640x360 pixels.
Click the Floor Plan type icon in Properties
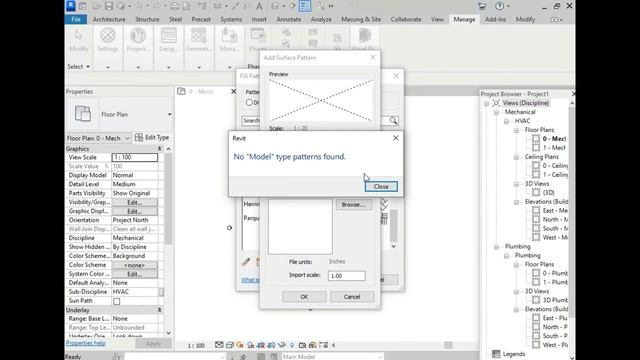83,114
